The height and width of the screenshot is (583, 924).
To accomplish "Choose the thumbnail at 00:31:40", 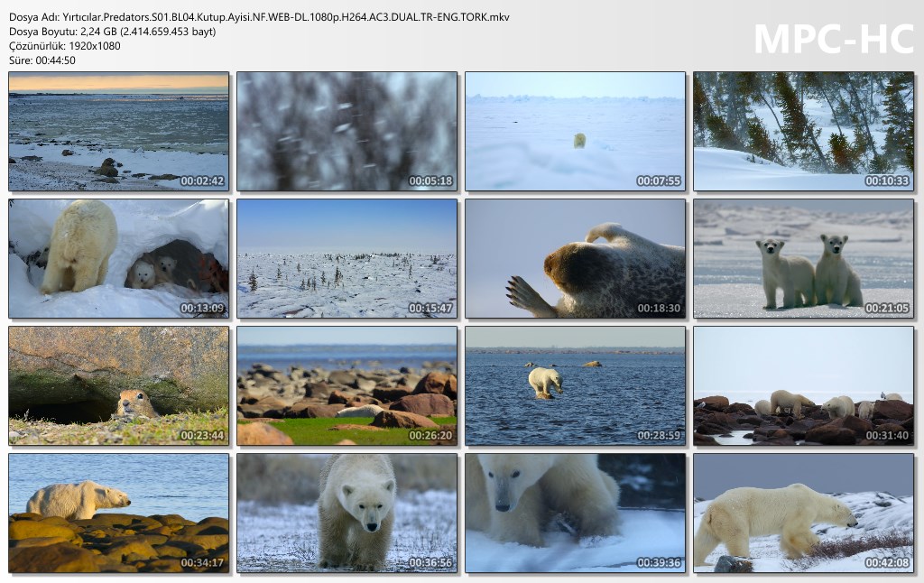I will click(804, 386).
